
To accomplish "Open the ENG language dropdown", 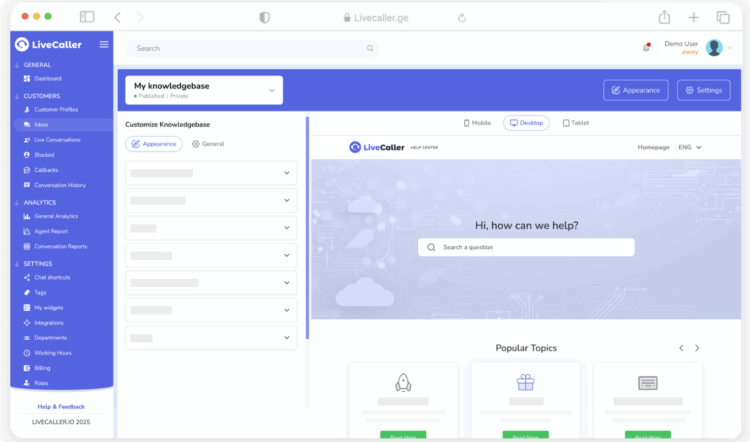I will 690,147.
